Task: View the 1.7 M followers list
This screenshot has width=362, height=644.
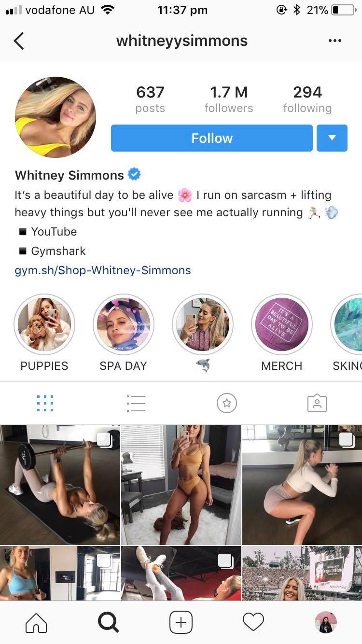Action: click(229, 99)
